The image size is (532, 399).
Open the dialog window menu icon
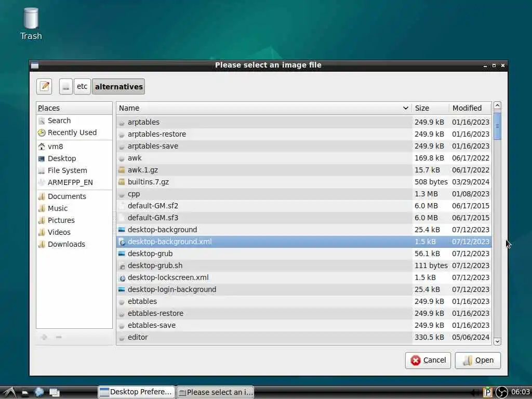35,65
